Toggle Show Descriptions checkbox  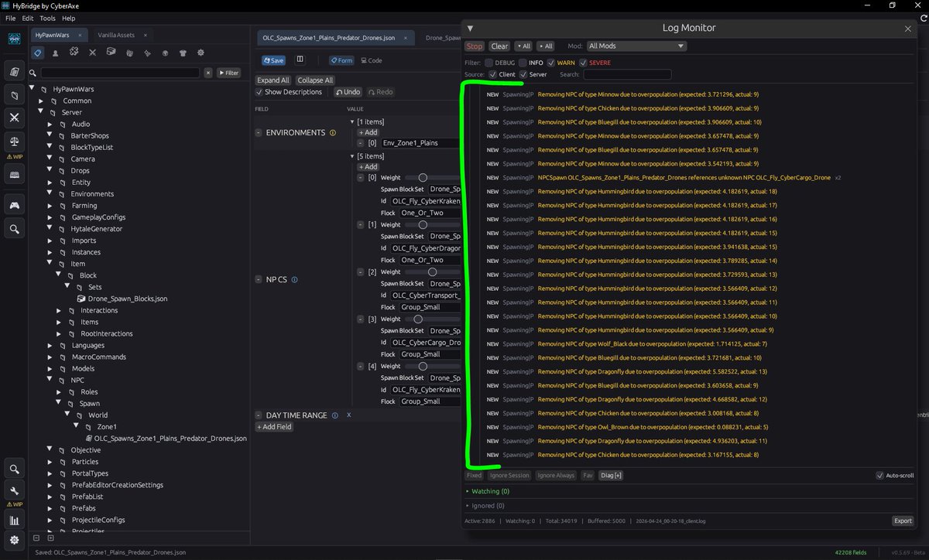tap(259, 92)
